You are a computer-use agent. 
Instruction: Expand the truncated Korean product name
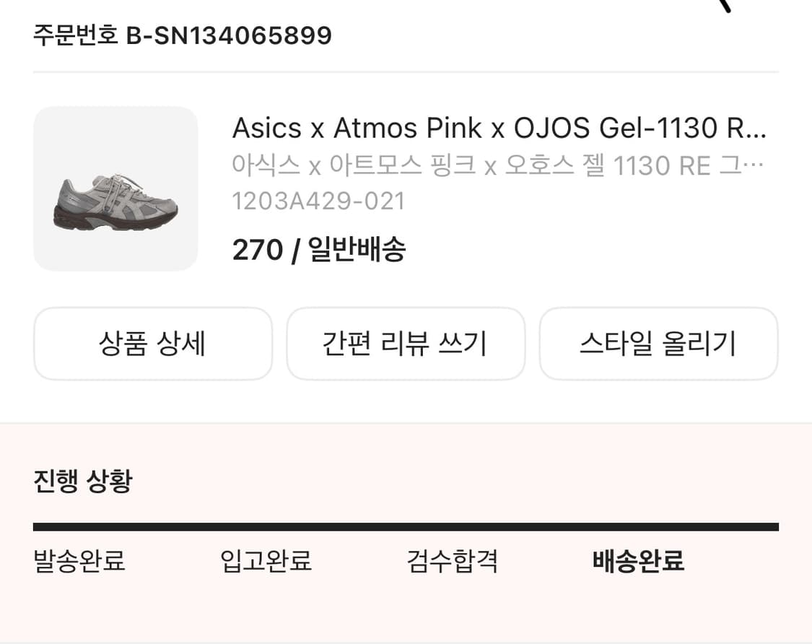tap(498, 165)
